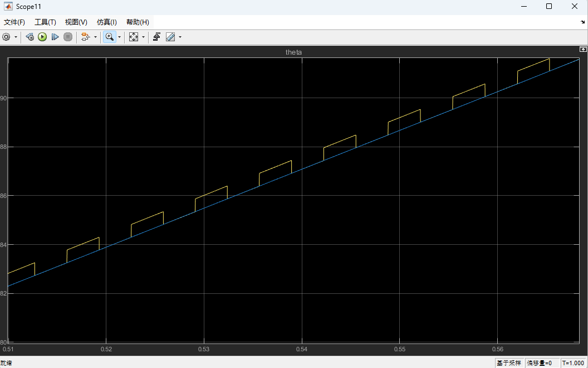This screenshot has width=588, height=368.
Task: Run the simulation with green play button
Action: click(x=42, y=37)
